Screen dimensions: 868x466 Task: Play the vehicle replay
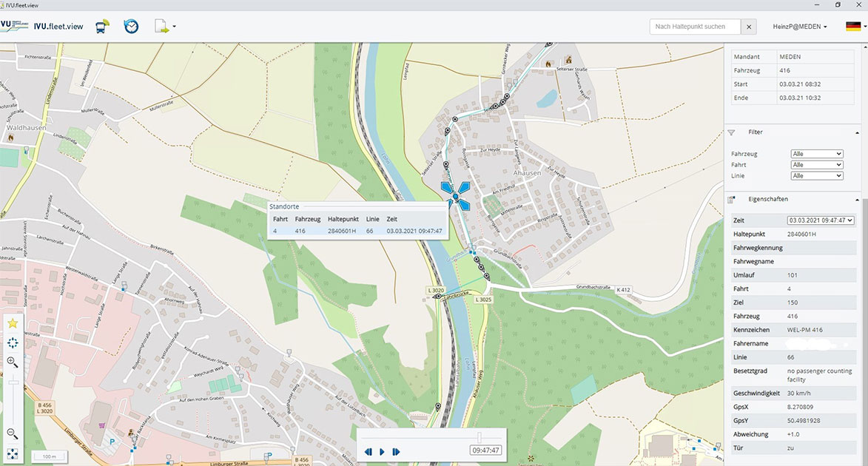(382, 452)
